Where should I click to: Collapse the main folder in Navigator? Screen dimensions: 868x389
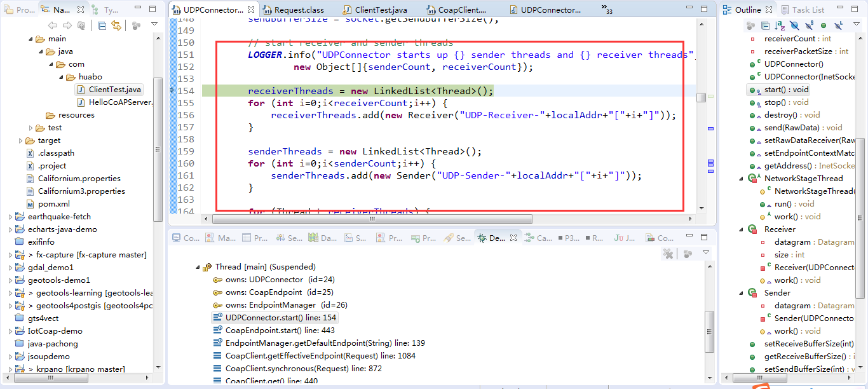[x=31, y=39]
